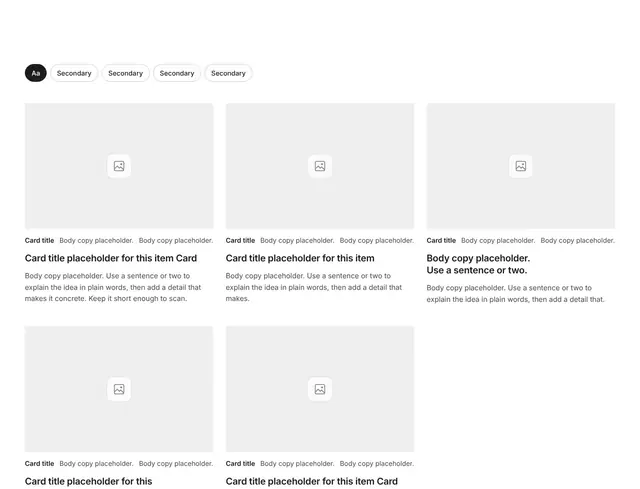640x489 pixels.
Task: Click image icon above 'Keep it short enough to scan' card
Action: point(119,166)
